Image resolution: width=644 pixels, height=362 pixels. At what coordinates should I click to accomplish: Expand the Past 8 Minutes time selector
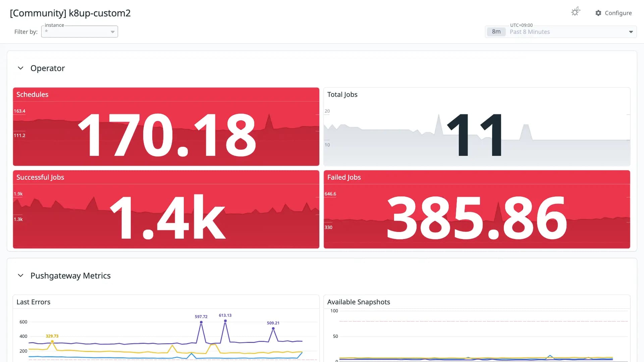click(561, 32)
